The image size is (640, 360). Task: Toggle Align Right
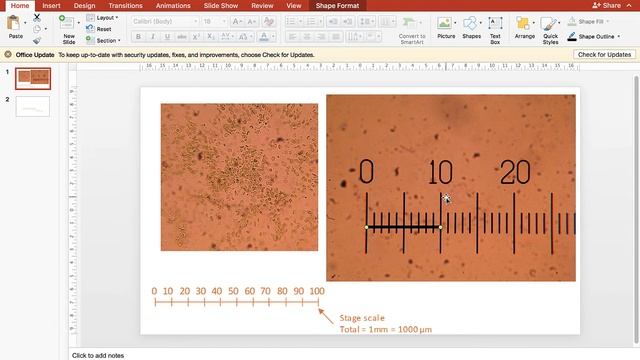tap(321, 37)
